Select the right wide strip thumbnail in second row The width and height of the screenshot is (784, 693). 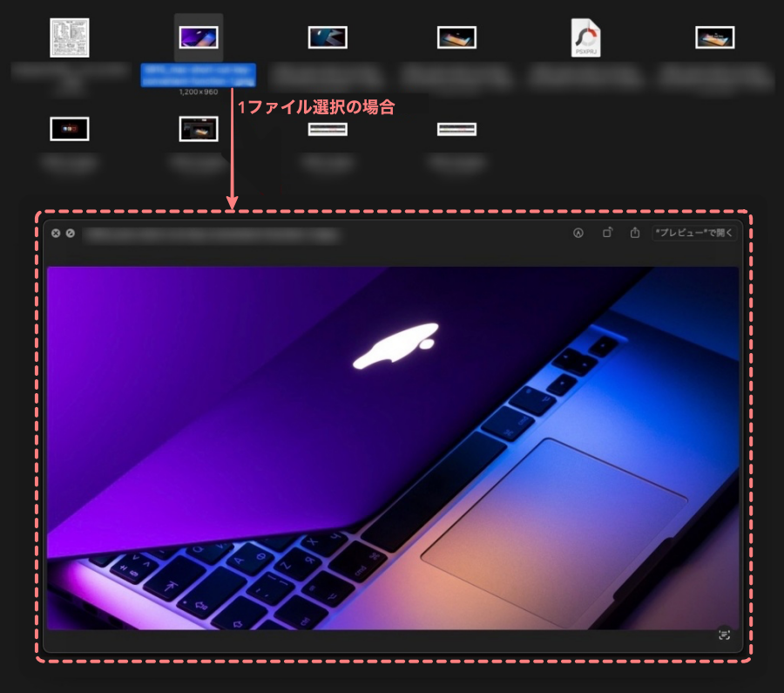click(x=456, y=129)
